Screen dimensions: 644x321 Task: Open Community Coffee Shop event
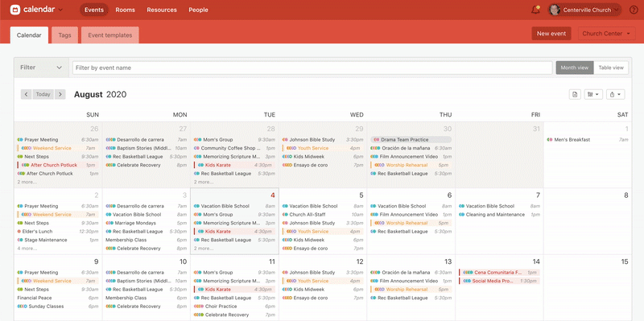234,148
